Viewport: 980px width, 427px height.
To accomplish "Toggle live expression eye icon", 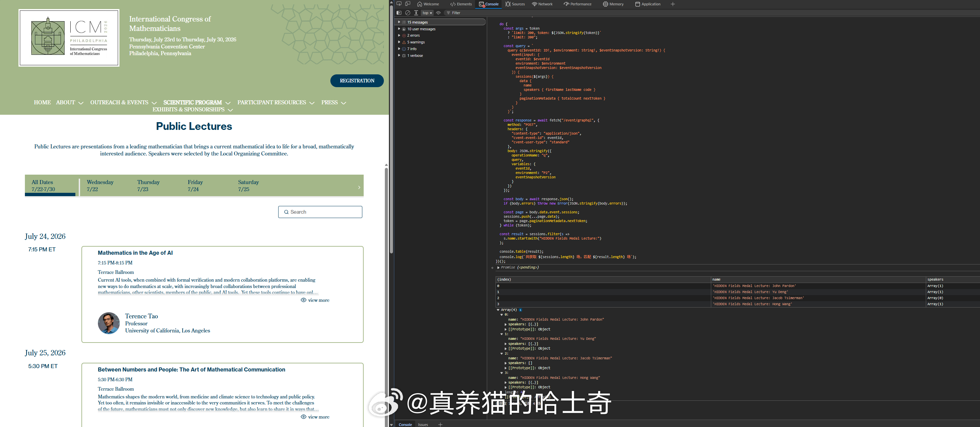I will pyautogui.click(x=438, y=13).
